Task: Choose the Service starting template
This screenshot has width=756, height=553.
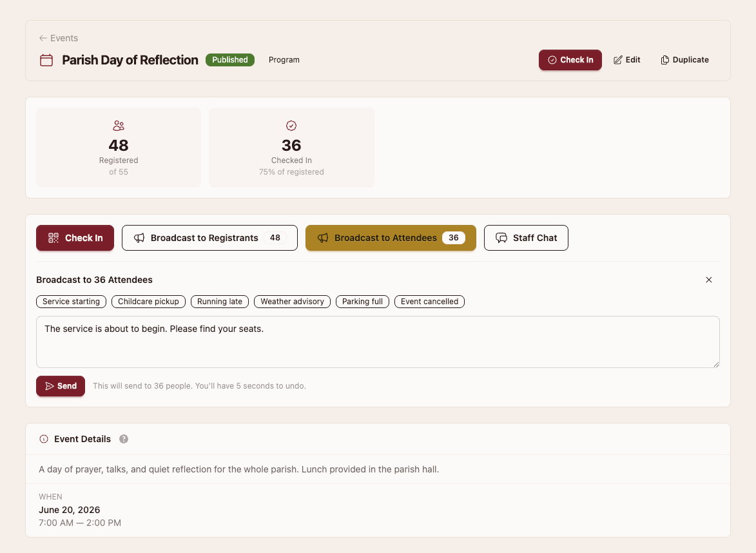Action: tap(72, 302)
